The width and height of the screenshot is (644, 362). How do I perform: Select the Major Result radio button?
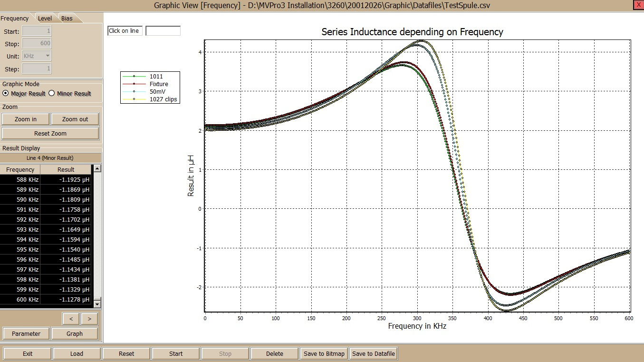pos(6,94)
